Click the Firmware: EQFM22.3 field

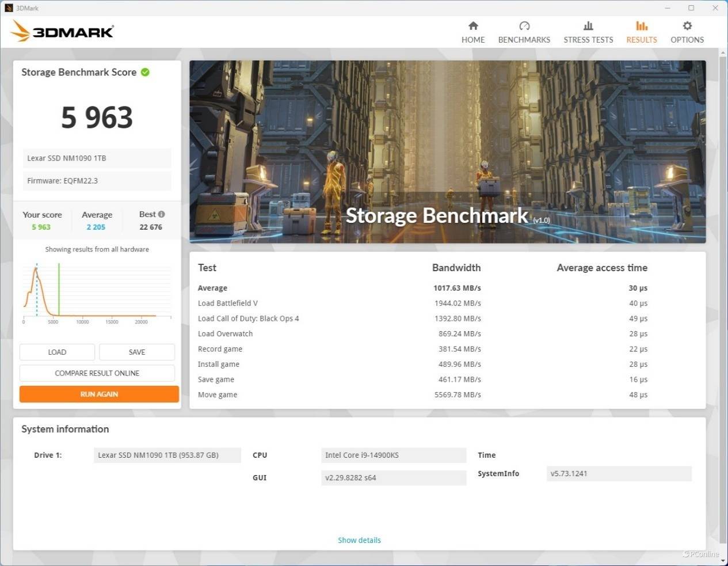(x=97, y=181)
